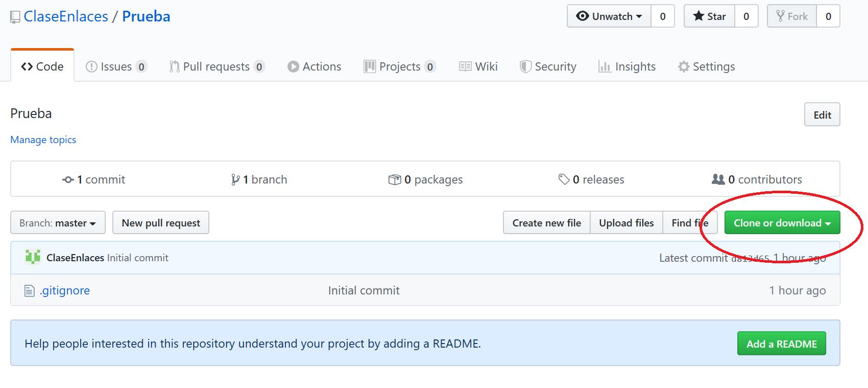The height and width of the screenshot is (388, 868).
Task: Click the star icon in Star button
Action: (x=698, y=16)
